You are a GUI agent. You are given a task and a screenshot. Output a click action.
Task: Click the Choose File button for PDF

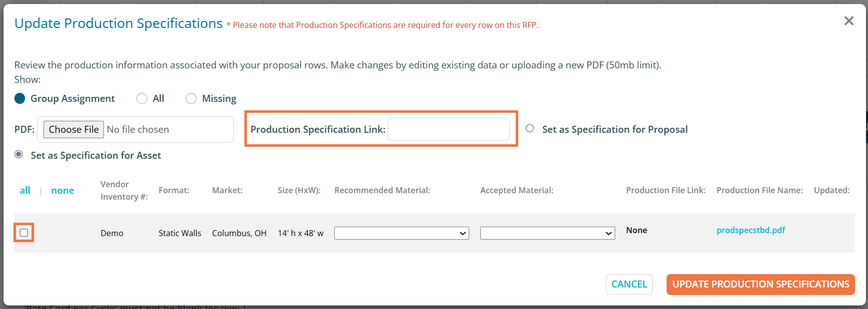(x=73, y=129)
